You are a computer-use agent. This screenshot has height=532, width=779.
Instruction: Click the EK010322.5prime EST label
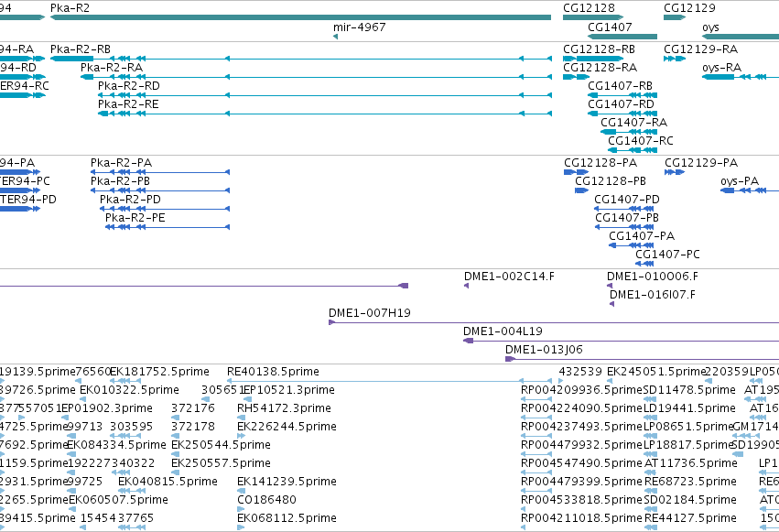pyautogui.click(x=129, y=390)
